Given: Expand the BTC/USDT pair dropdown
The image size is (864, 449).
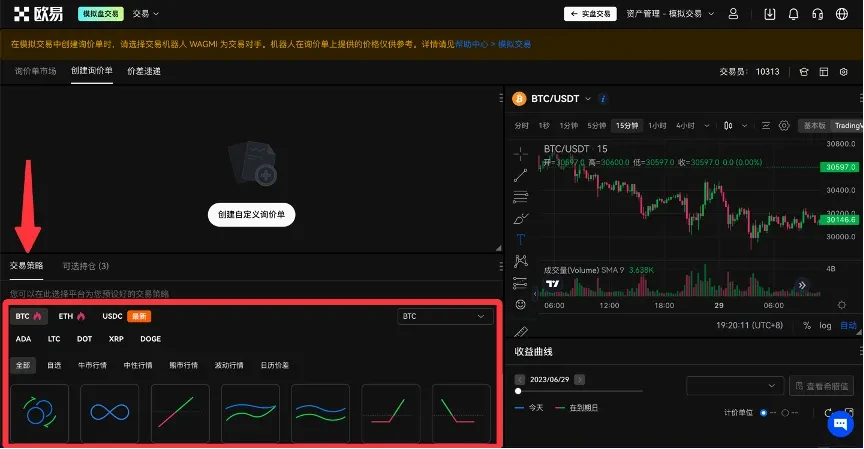Looking at the screenshot, I should [588, 99].
